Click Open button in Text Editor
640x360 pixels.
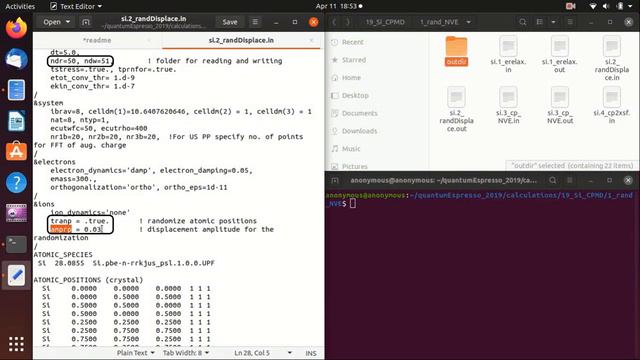coord(52,22)
